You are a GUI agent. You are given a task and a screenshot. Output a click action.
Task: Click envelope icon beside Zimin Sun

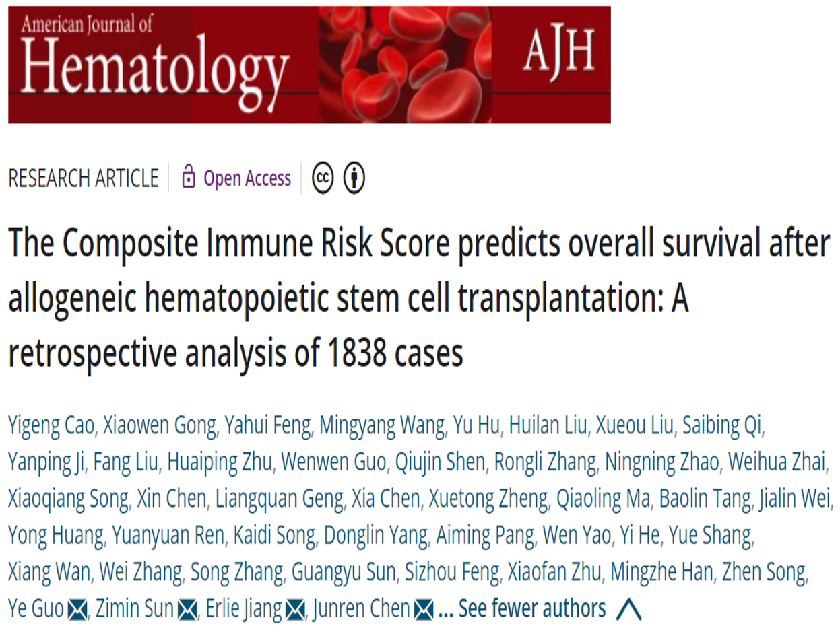click(x=188, y=610)
